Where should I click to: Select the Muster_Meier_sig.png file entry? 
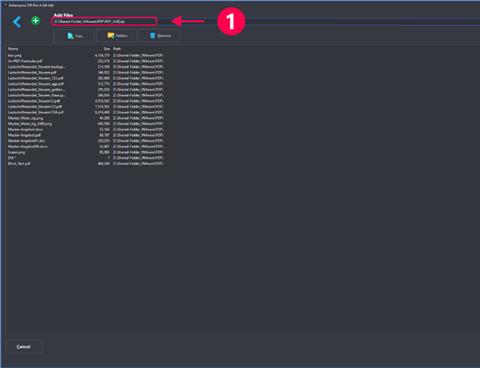click(86, 118)
